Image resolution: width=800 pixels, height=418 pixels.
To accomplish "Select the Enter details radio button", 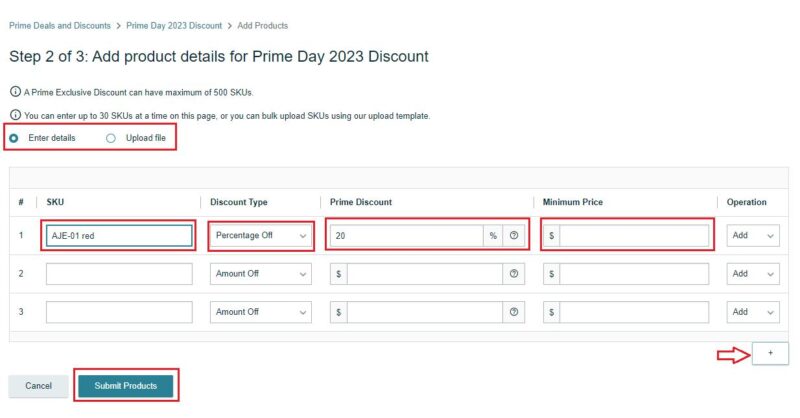I will [14, 138].
